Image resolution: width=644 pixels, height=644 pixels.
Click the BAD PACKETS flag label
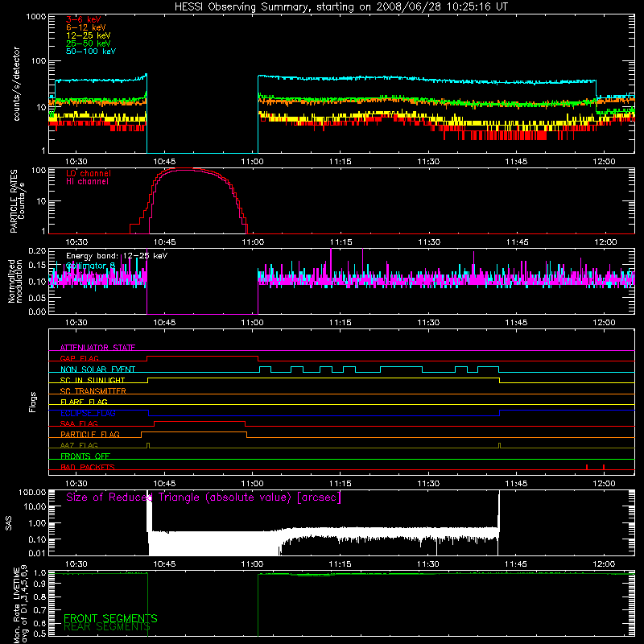(88, 467)
